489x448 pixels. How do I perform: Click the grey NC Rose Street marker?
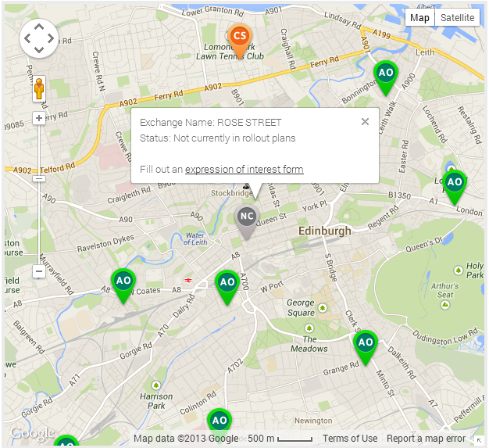(x=247, y=222)
